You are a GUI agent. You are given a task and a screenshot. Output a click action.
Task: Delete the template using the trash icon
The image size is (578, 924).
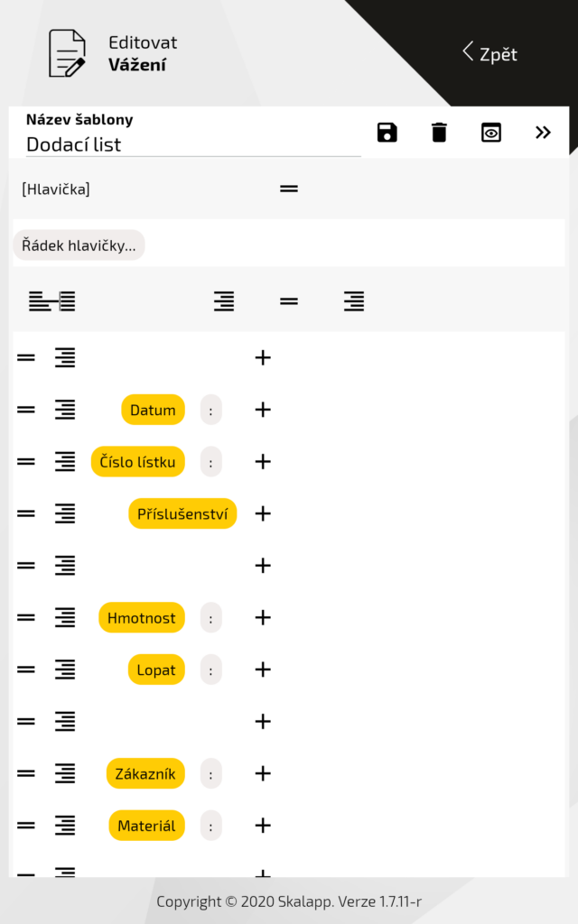(439, 133)
